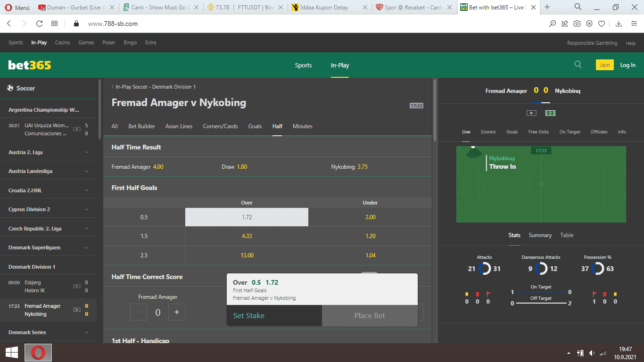Click the Opera icon in the taskbar
644x362 pixels.
pyautogui.click(x=38, y=352)
